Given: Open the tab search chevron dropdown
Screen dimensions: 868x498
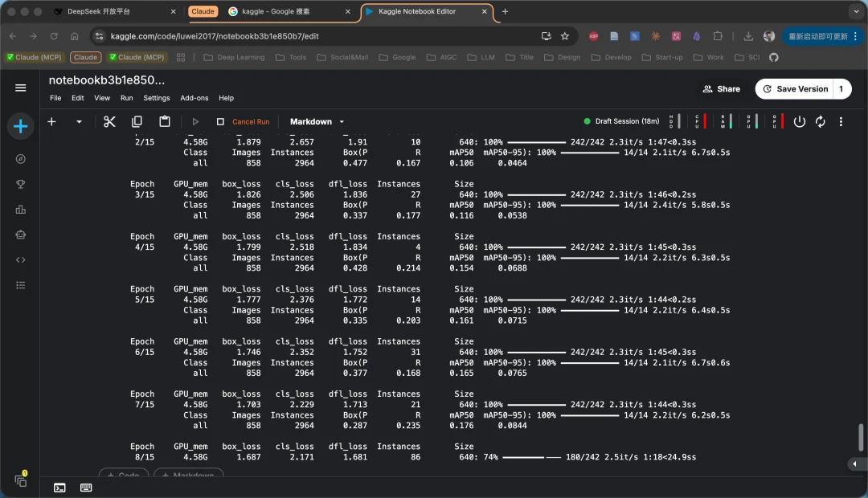Looking at the screenshot, I should pyautogui.click(x=857, y=11).
